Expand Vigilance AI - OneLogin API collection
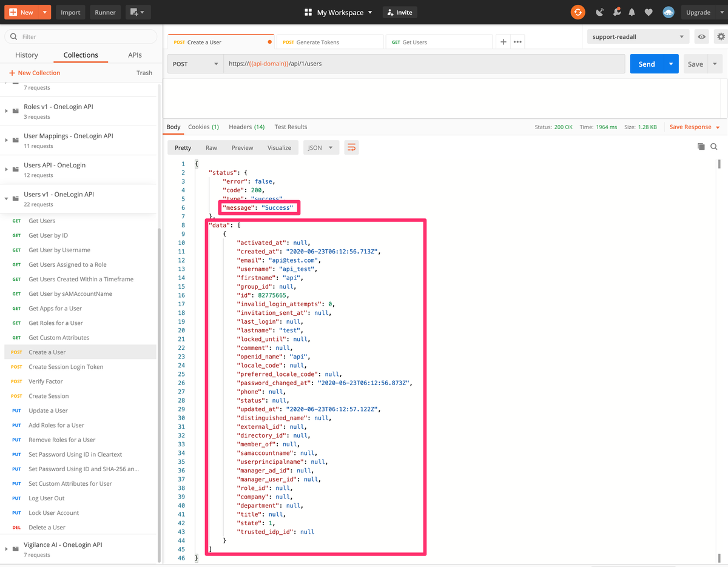 tap(7, 549)
